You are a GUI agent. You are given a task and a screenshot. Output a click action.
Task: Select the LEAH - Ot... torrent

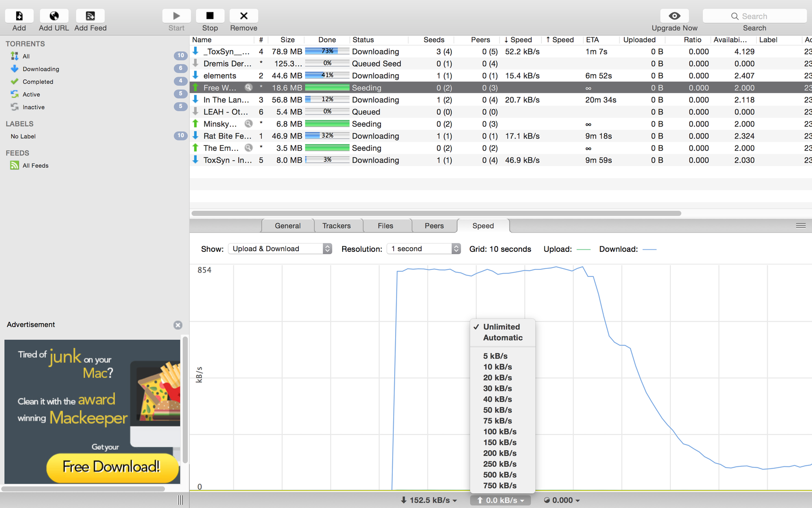[500, 112]
